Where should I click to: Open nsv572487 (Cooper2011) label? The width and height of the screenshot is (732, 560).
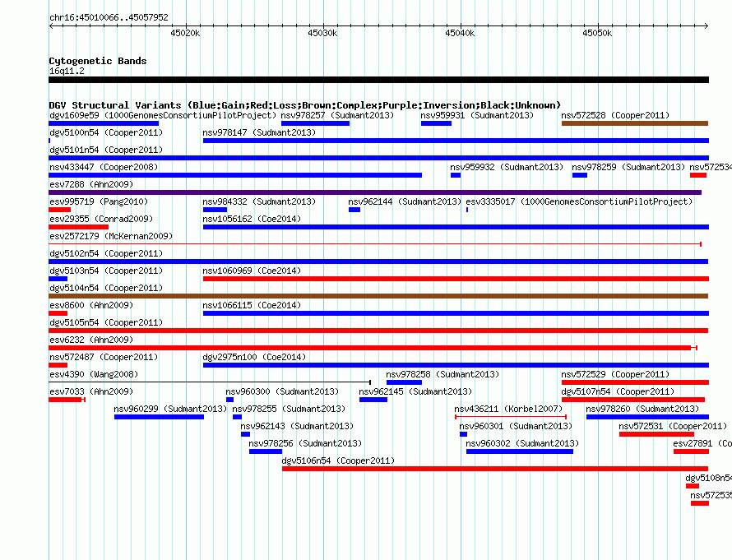104,357
